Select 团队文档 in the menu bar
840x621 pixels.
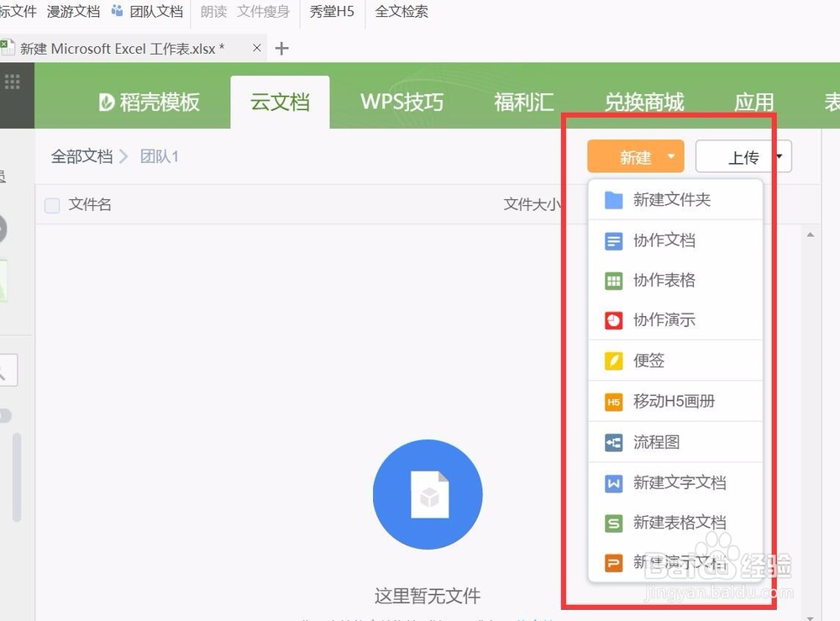pos(156,12)
